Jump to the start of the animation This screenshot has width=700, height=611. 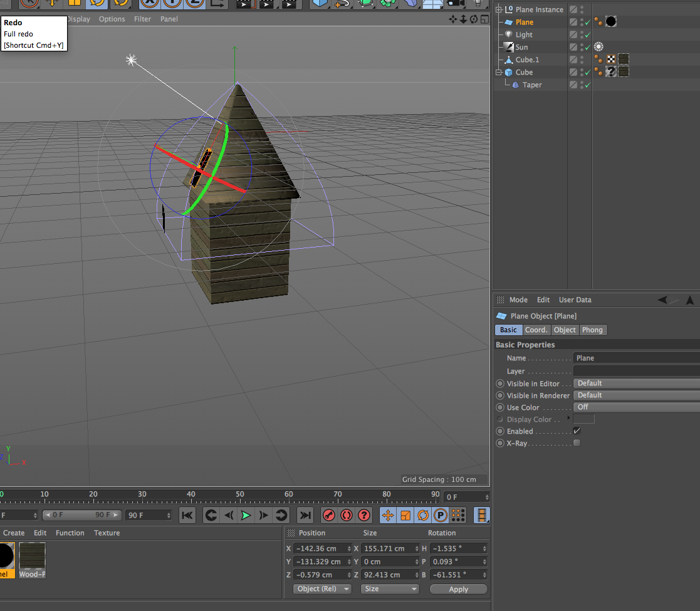(x=187, y=515)
